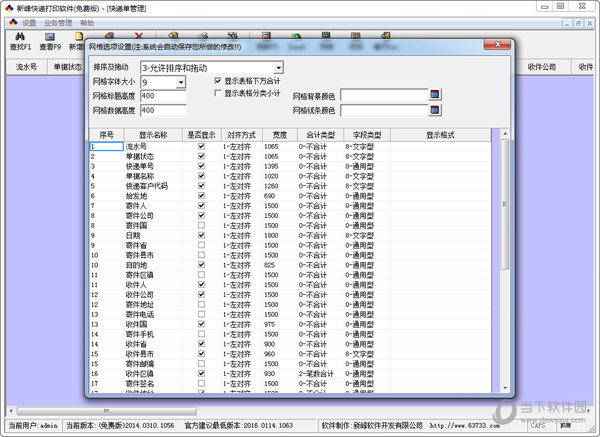
Task: Enable 显示表格分类小计 checkbox
Action: click(x=218, y=93)
